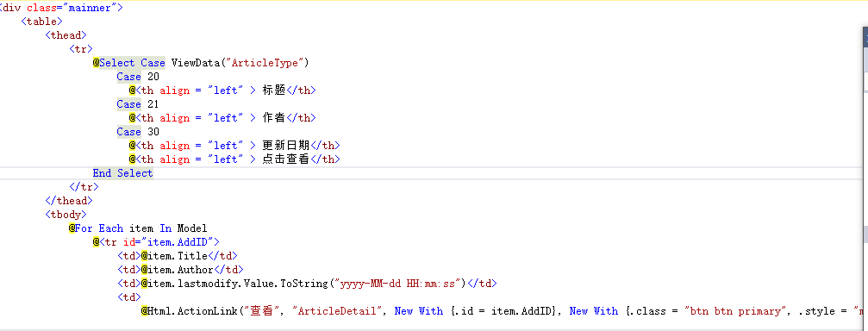Screen dimensions: 868x331
Task: Click the Case 21 line
Action: (138, 104)
